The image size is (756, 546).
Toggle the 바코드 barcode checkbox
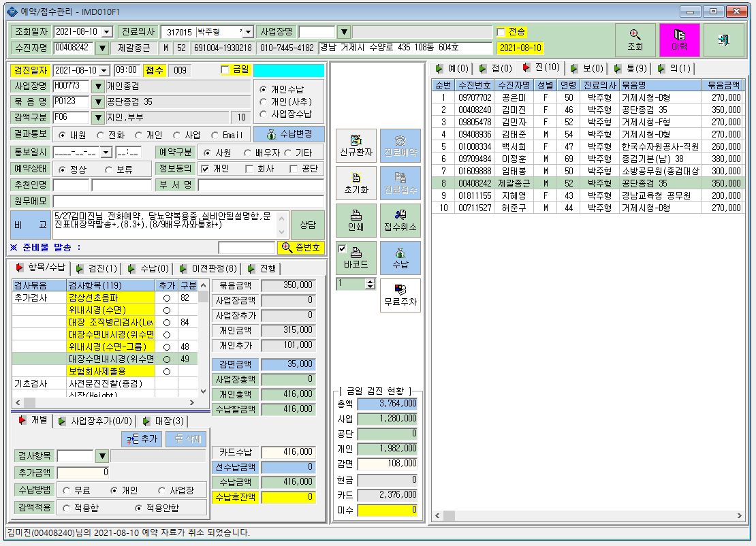click(343, 248)
